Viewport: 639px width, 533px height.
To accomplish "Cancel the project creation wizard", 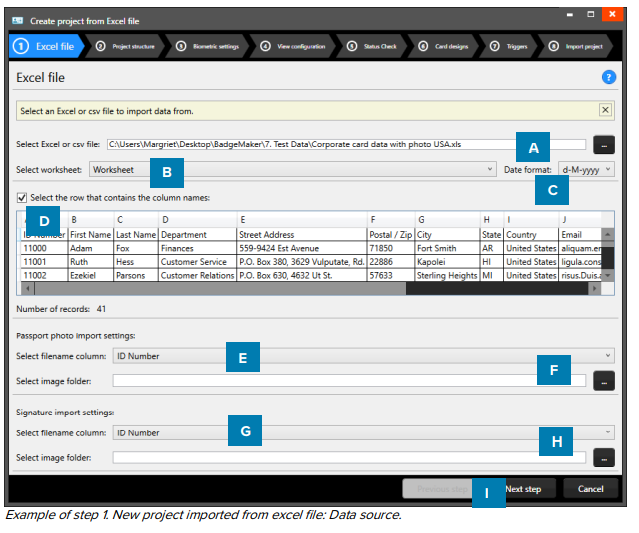I will (590, 489).
